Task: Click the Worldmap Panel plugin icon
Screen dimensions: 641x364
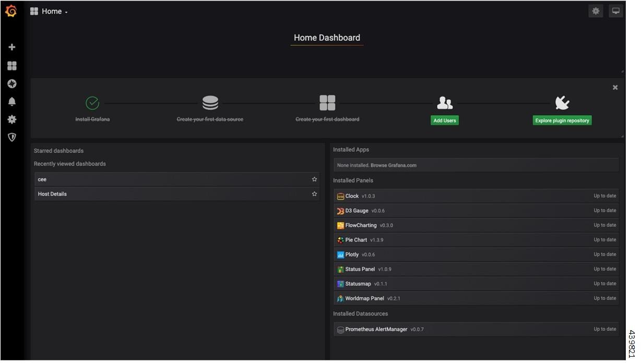Action: click(340, 298)
